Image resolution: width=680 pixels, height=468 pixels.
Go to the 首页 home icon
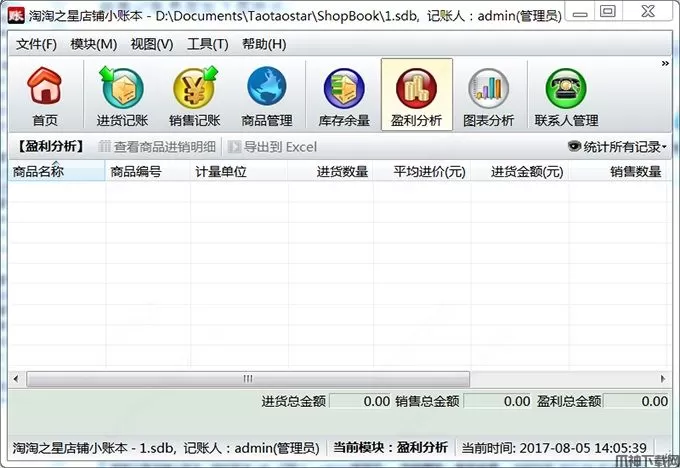click(45, 96)
